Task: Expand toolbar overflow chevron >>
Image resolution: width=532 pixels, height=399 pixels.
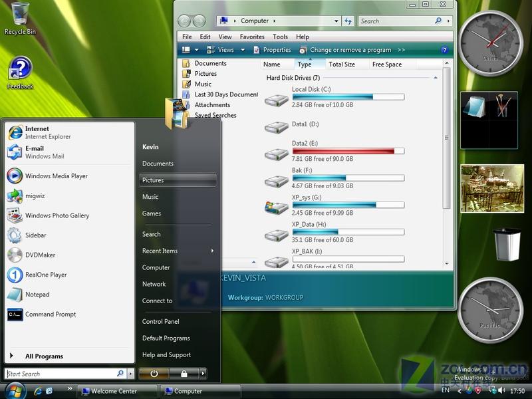Action: pos(401,50)
